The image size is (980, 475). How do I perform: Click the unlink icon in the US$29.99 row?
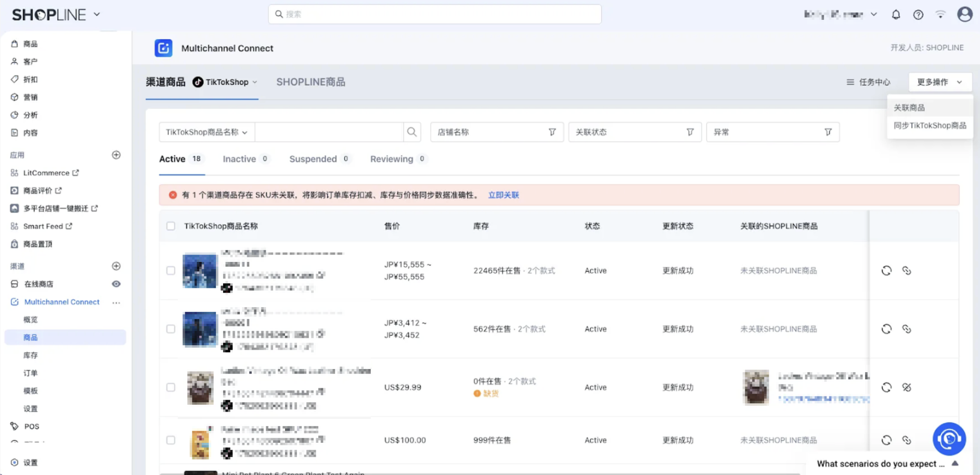tap(907, 387)
